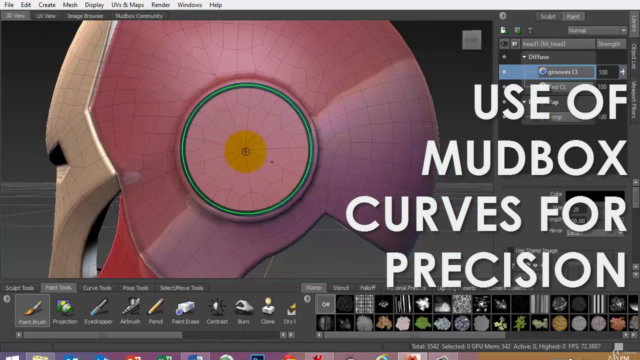Open the Viewport Filters side tab
The image size is (640, 360).
pyautogui.click(x=634, y=99)
